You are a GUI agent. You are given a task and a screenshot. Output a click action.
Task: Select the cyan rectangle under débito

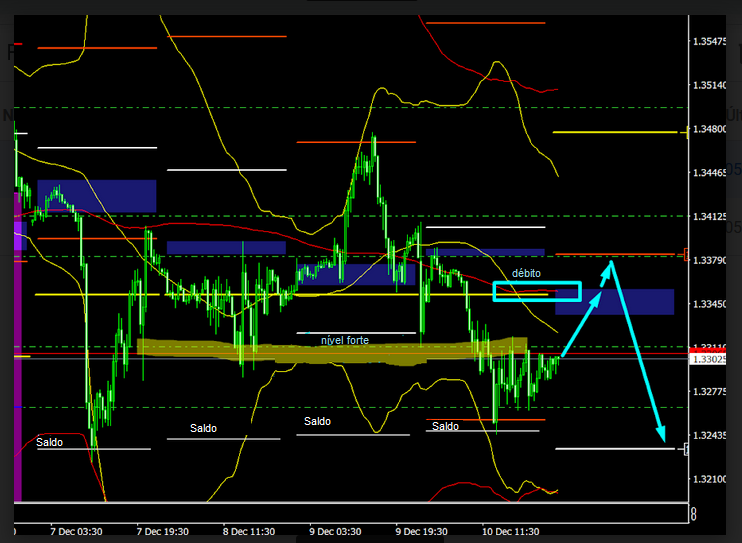(x=537, y=291)
